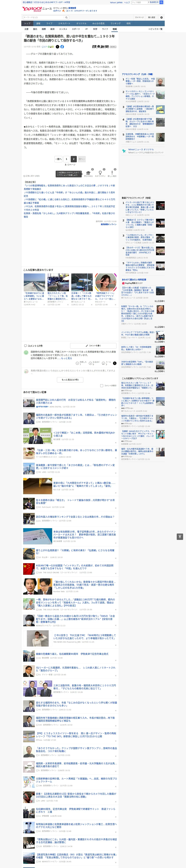Share the comment on X
Viewport: 186px width, 868px height.
(114, 363)
